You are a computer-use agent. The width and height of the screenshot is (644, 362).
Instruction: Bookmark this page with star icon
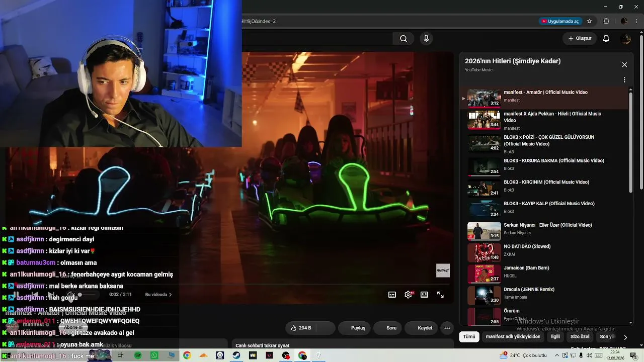[589, 21]
